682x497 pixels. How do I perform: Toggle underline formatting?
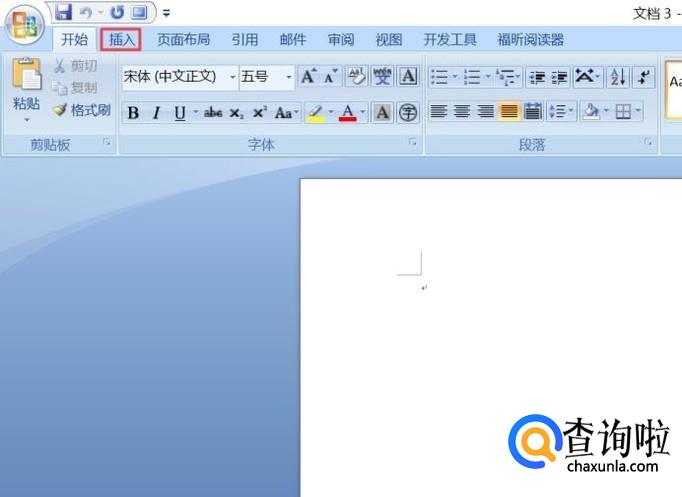pos(180,113)
